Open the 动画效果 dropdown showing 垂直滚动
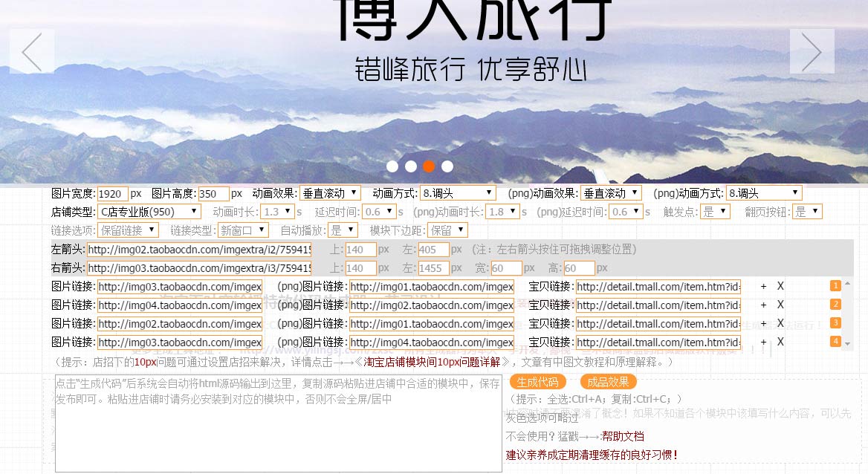Screen dimensions: 868x474 (330, 192)
